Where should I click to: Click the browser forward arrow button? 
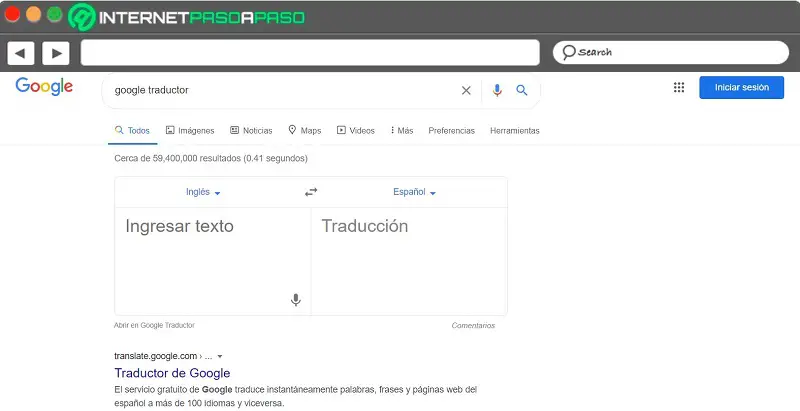(56, 53)
